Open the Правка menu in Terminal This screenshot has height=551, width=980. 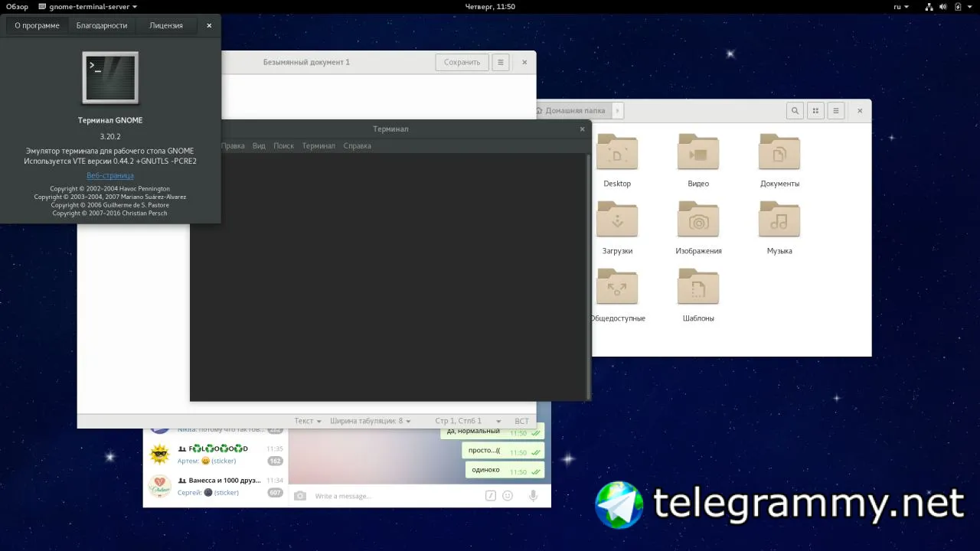[x=233, y=146]
